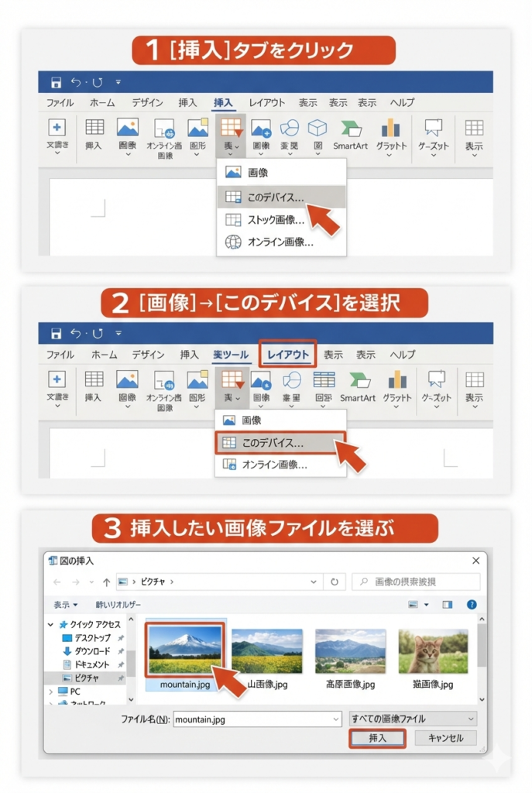
Task: Click the オンライン画像 ribbon button in the top Word window
Action: (164, 137)
